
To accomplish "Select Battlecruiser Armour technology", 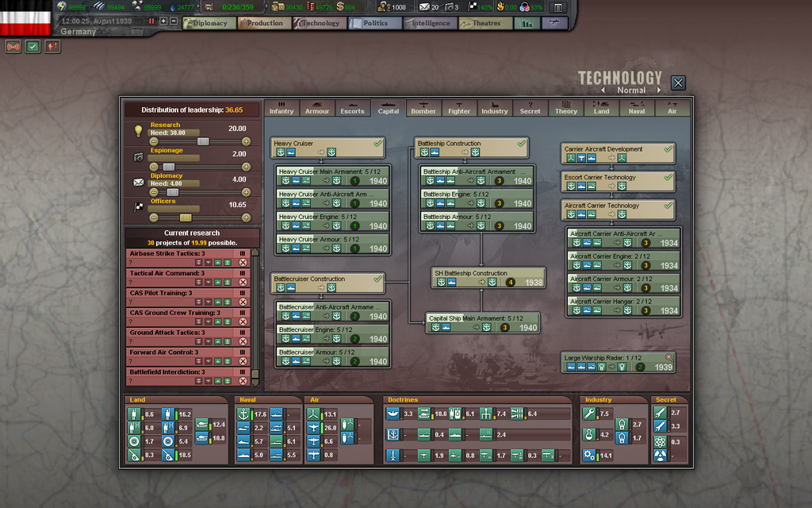I will pyautogui.click(x=332, y=356).
